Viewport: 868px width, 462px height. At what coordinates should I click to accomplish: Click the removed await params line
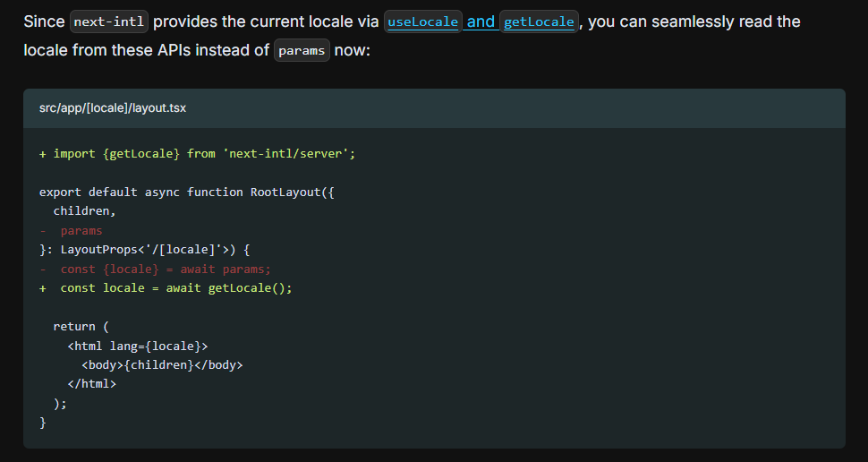[x=155, y=269]
